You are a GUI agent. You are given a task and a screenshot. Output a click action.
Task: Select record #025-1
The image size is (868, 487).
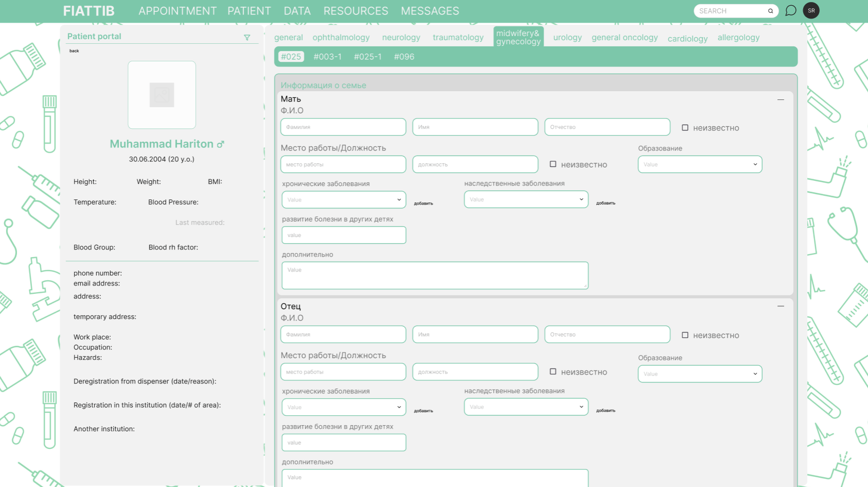(x=368, y=57)
